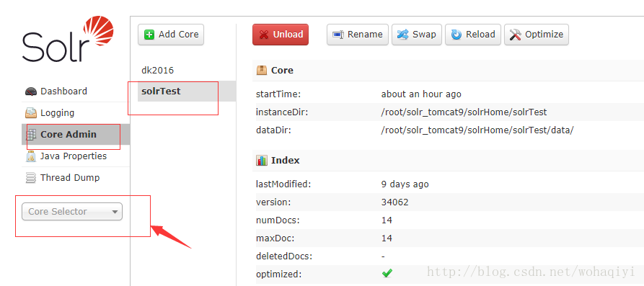Click the Java Properties jar icon
The image size is (644, 286).
coord(31,156)
